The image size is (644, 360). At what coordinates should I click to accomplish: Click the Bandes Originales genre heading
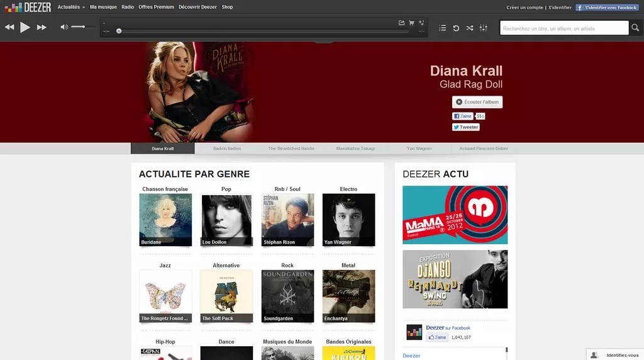(348, 342)
